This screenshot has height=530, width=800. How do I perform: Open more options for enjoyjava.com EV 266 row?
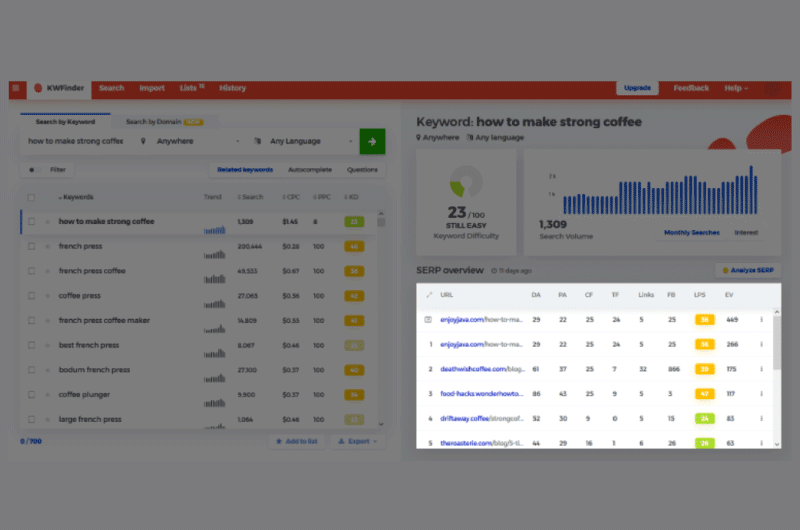pyautogui.click(x=761, y=344)
